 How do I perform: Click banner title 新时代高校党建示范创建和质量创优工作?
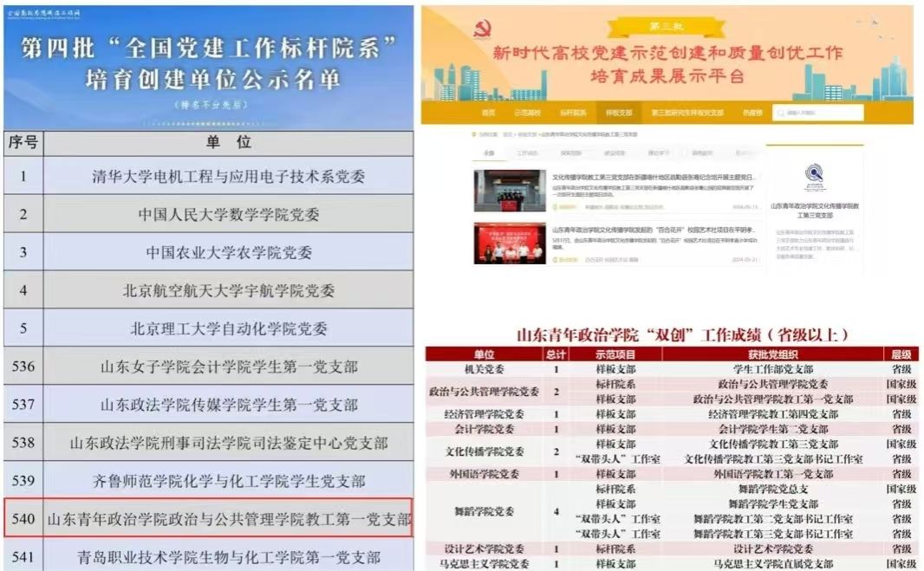click(x=667, y=53)
